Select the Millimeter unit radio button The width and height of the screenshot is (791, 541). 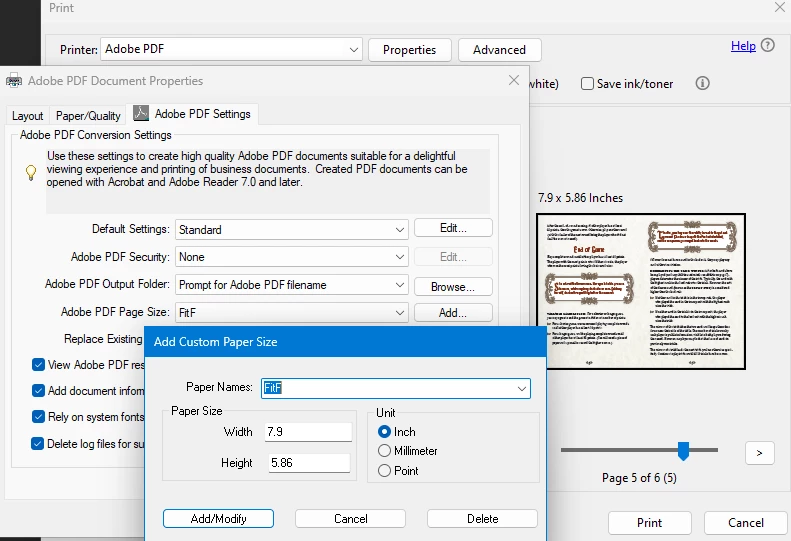coord(384,451)
